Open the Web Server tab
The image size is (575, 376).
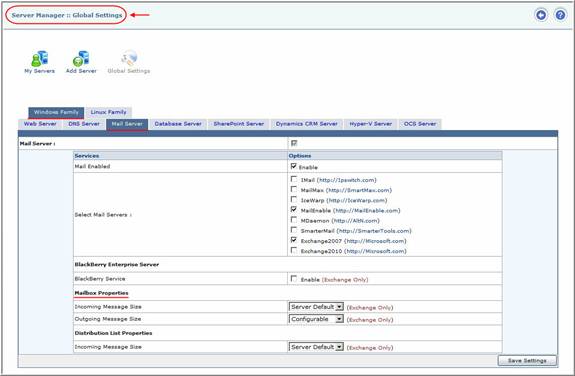[x=40, y=124]
